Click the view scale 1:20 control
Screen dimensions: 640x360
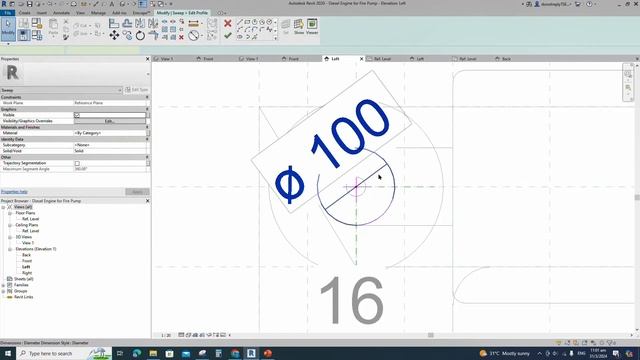point(166,335)
